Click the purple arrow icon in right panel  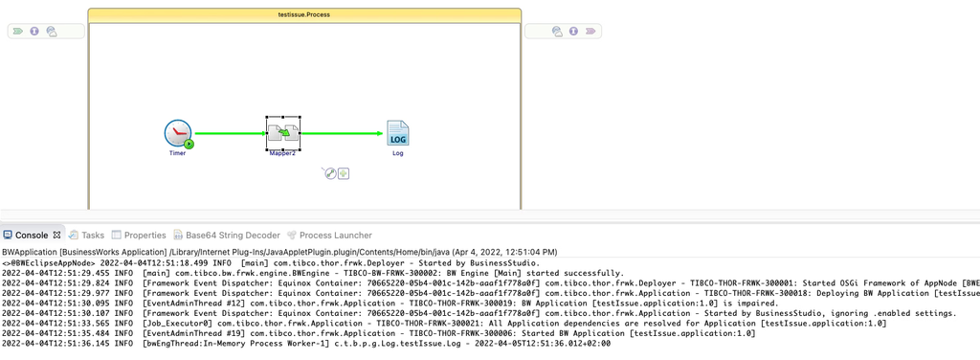(590, 31)
